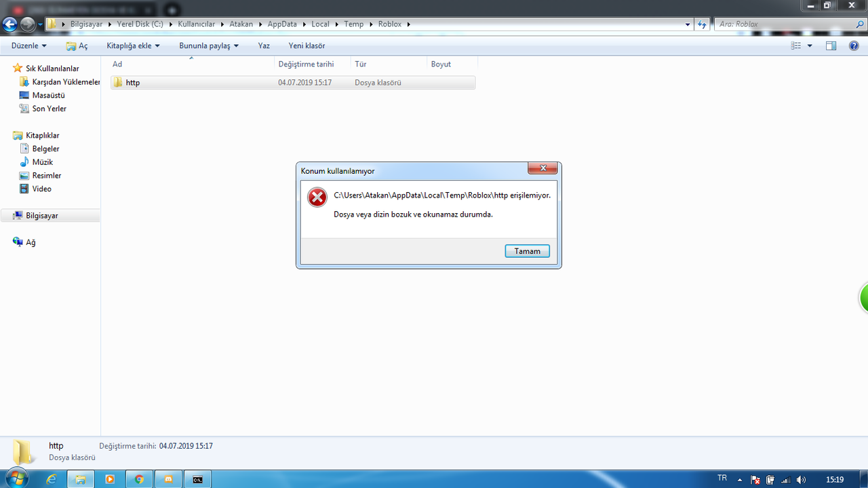Sort by the Ad column header
The width and height of the screenshot is (868, 488).
click(x=193, y=64)
